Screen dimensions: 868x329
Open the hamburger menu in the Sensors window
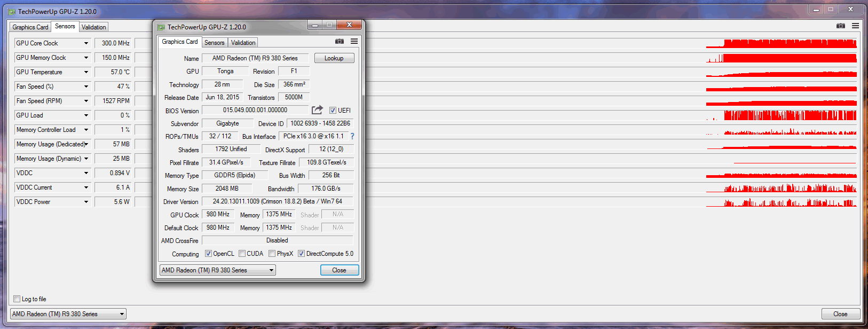pyautogui.click(x=855, y=26)
